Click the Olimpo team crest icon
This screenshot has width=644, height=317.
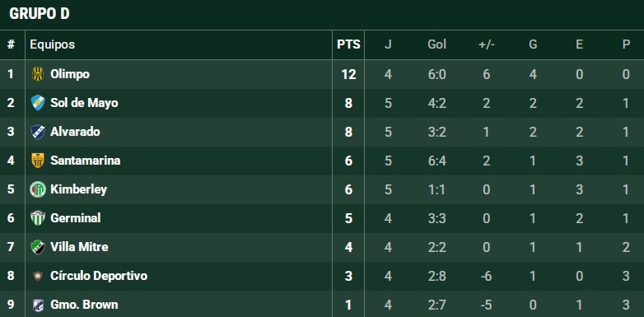pyautogui.click(x=38, y=74)
